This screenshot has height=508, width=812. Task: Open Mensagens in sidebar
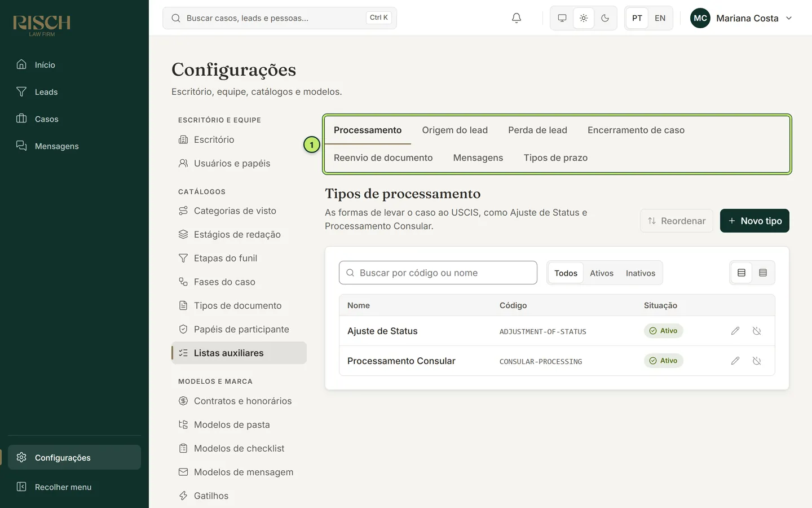click(74, 146)
